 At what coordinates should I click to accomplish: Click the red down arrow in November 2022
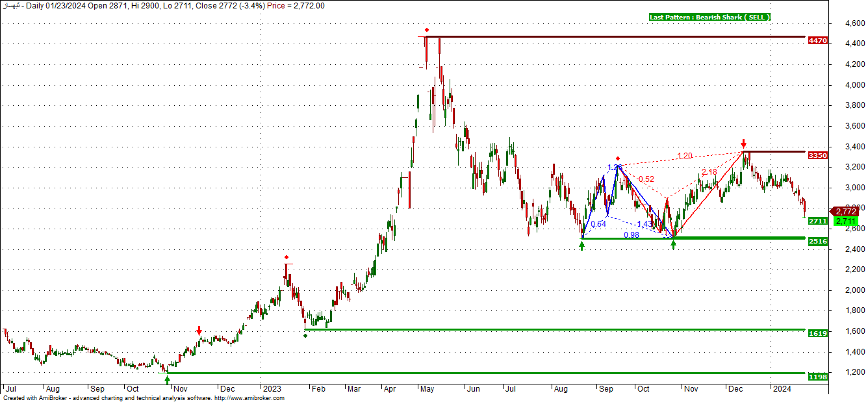[199, 331]
